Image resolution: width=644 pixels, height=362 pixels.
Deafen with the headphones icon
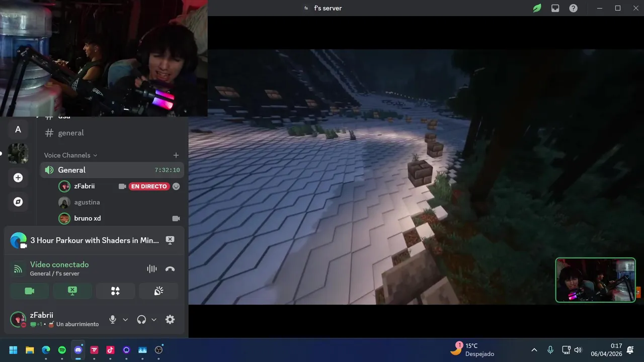click(141, 319)
